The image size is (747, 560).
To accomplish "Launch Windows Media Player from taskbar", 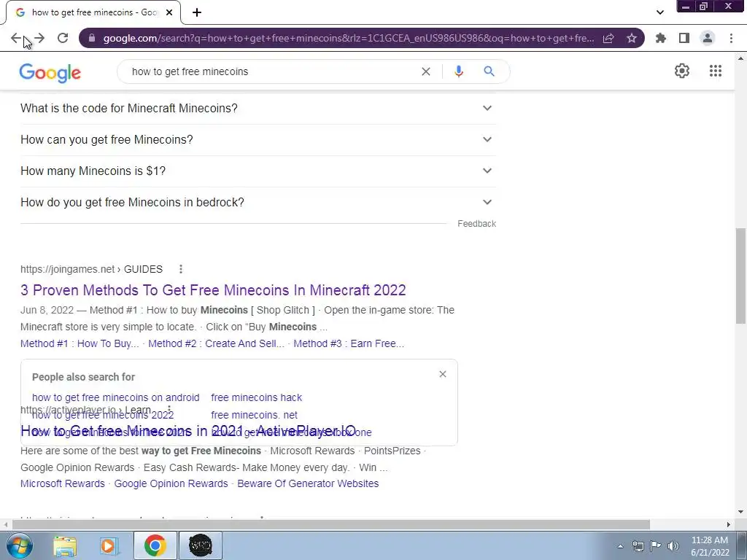I will (x=108, y=545).
